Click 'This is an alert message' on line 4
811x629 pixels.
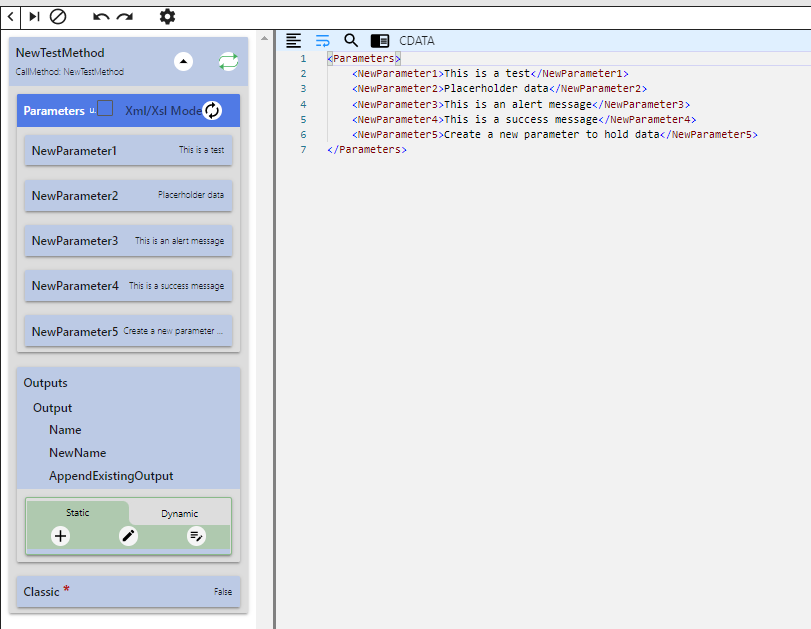[518, 104]
